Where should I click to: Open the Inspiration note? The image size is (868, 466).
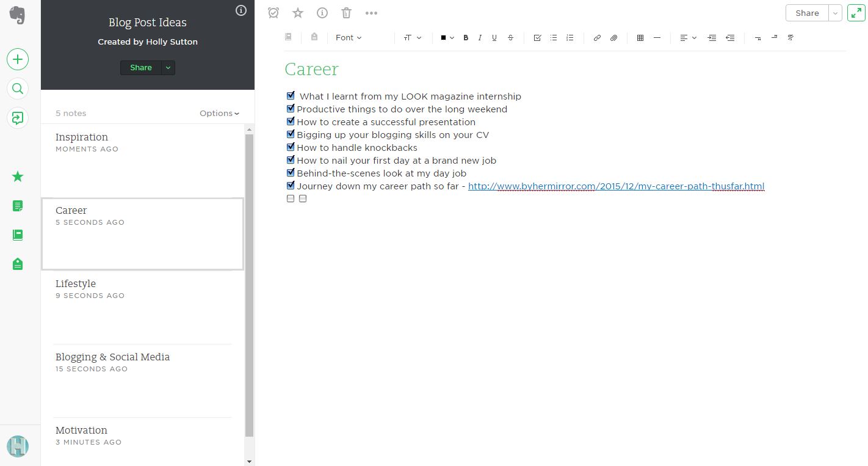click(x=143, y=161)
